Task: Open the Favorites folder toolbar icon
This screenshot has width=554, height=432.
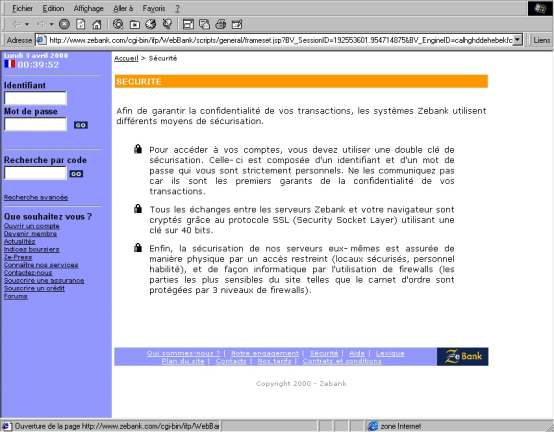Action: click(x=135, y=24)
